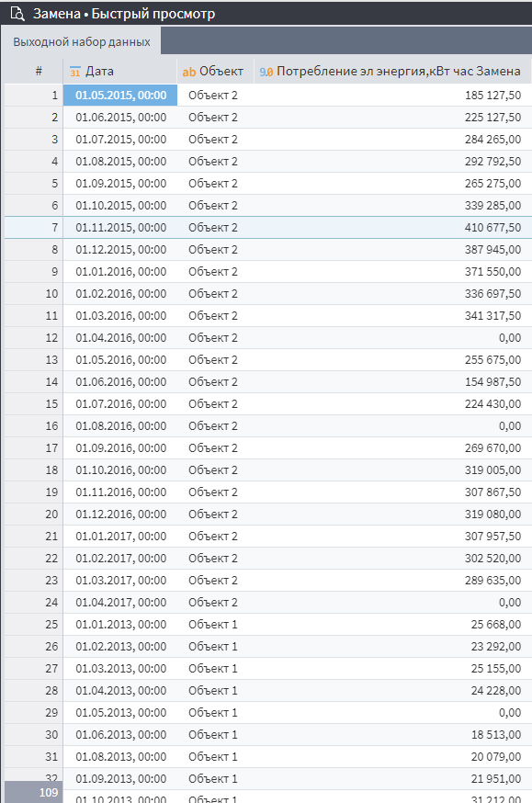Image resolution: width=532 pixels, height=803 pixels.
Task: Click the quick view magnifier icon in title bar
Action: (x=17, y=13)
